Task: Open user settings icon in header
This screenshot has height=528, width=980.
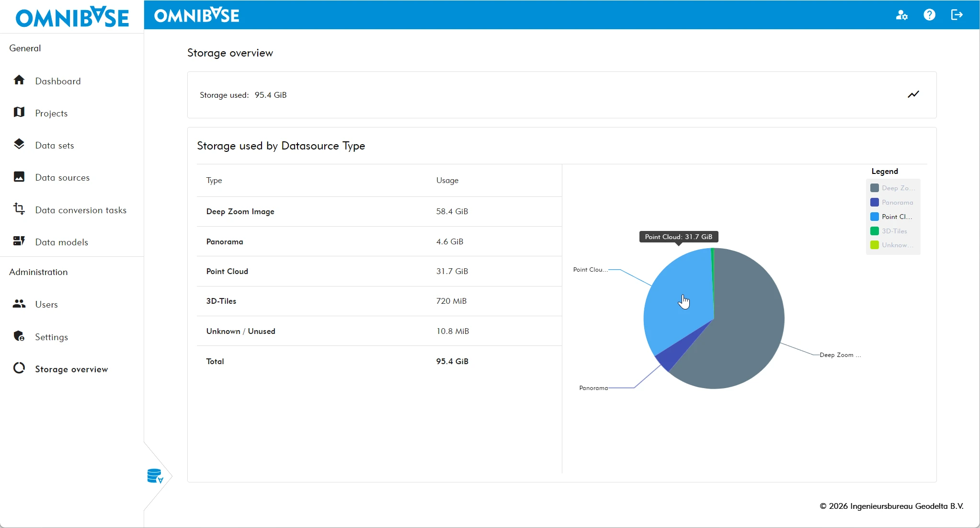Action: pos(901,15)
